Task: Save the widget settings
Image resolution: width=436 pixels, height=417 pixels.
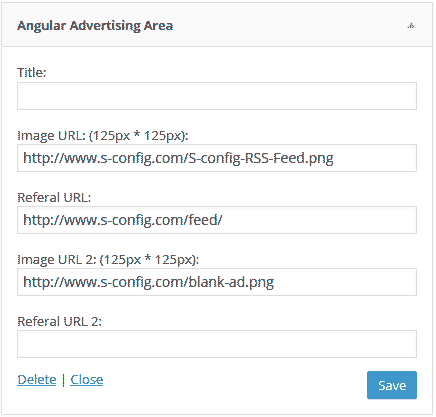Action: click(x=392, y=385)
